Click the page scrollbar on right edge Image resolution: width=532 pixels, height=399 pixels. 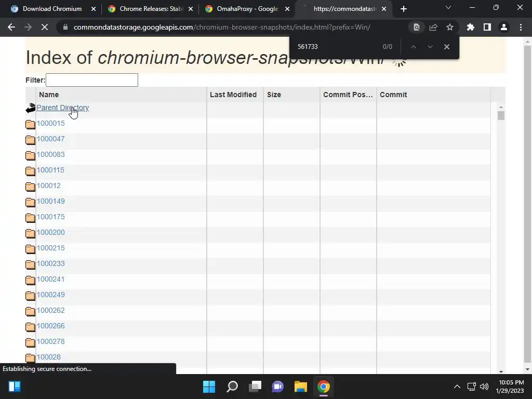527,204
